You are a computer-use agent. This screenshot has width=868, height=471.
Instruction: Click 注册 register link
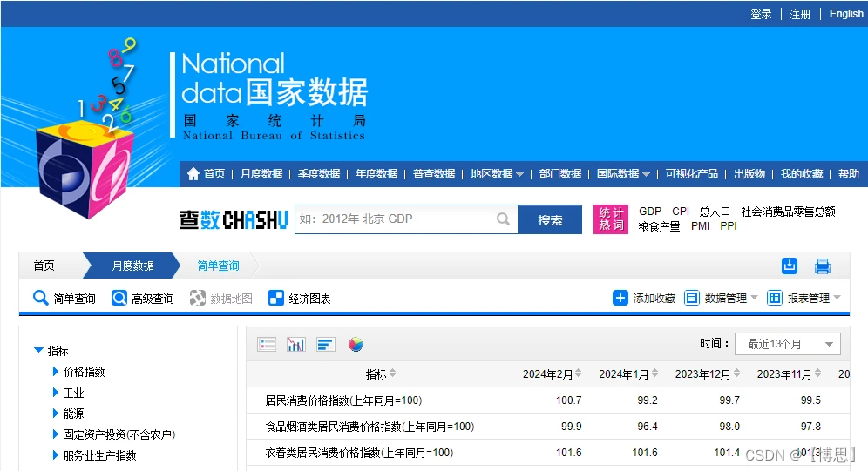point(800,14)
